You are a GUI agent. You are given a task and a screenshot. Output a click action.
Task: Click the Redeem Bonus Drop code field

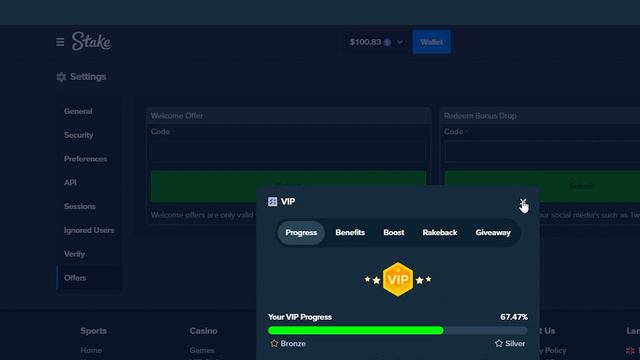(542, 152)
